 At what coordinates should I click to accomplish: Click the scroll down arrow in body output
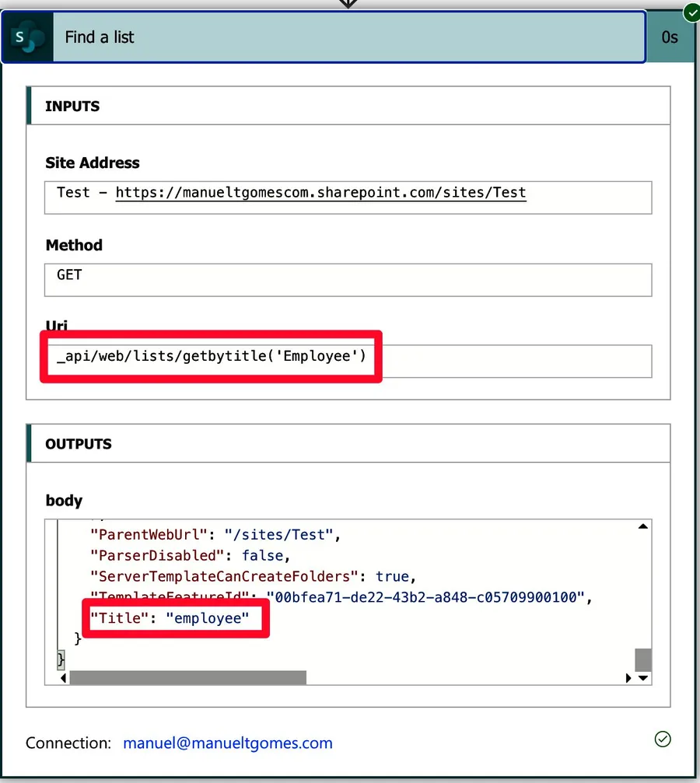point(643,678)
